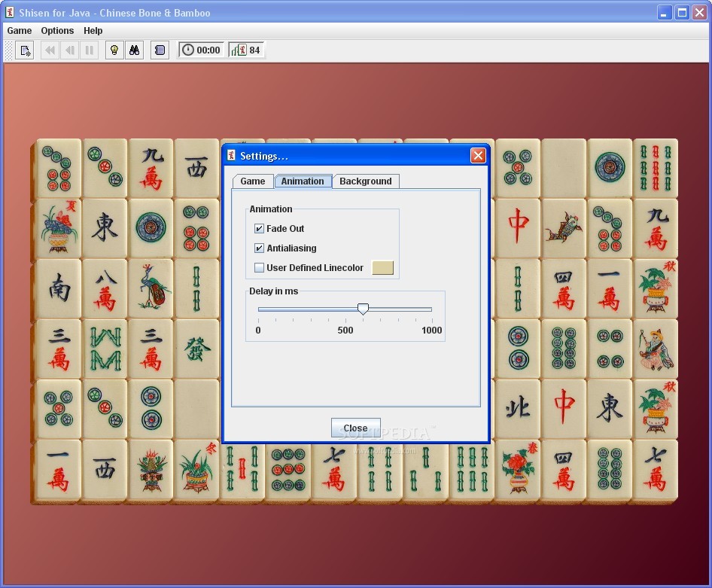Select the winter 冬 plant tile
712x588 pixels.
click(x=196, y=470)
